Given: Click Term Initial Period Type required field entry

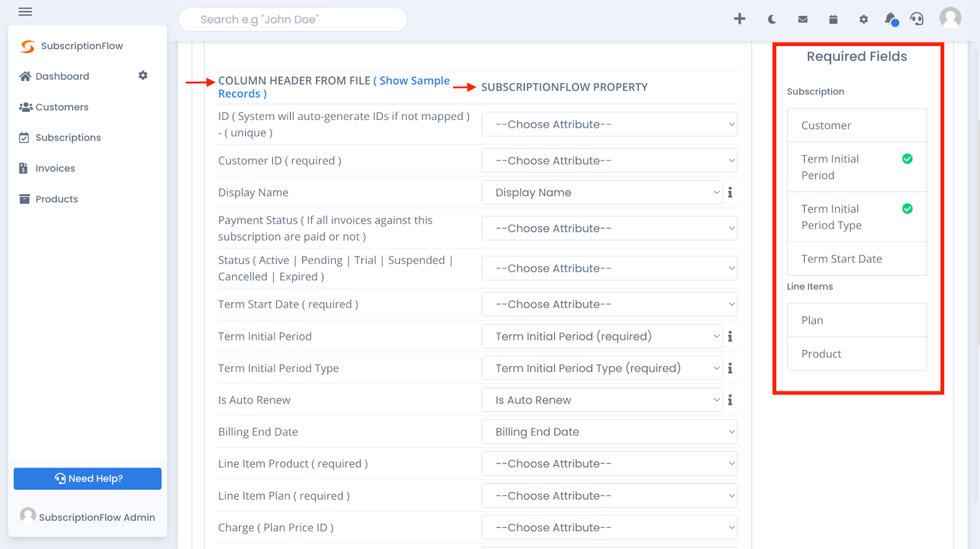Looking at the screenshot, I should [856, 217].
